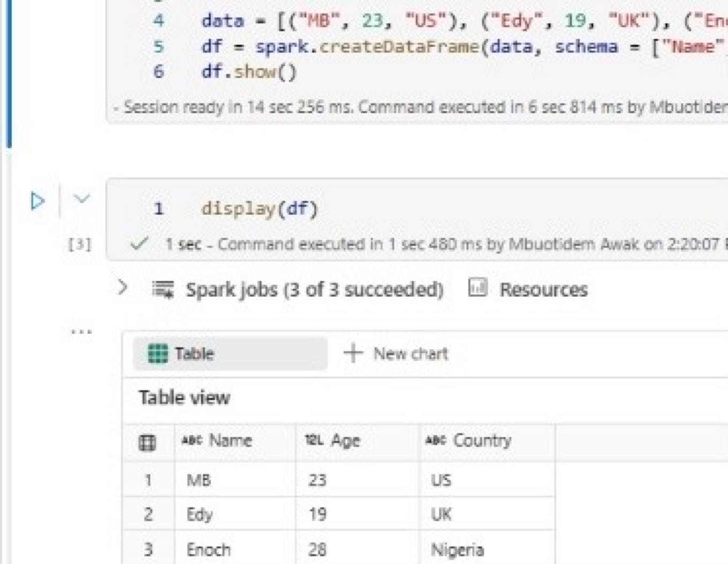Click the Table grid icon on the Table tab
Viewport: 728px width, 564px height.
(158, 353)
